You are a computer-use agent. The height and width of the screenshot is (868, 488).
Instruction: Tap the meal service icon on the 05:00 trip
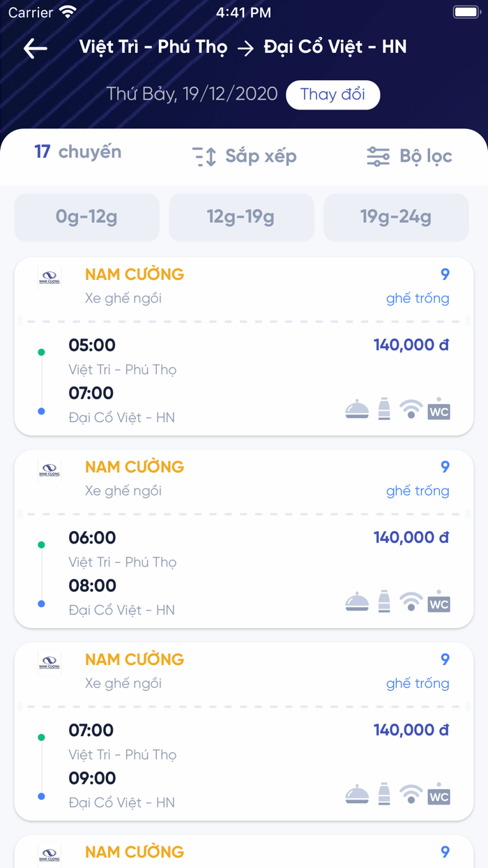pyautogui.click(x=358, y=408)
